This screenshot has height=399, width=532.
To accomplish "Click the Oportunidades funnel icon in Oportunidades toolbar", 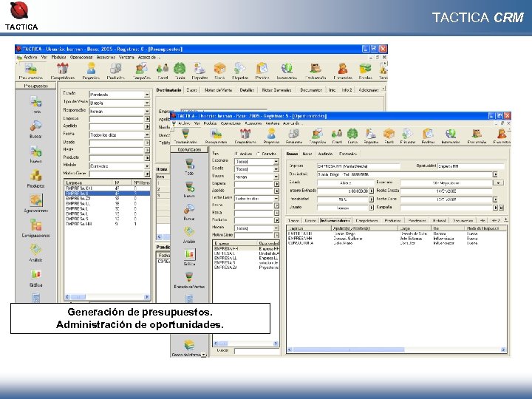I will tap(185, 136).
